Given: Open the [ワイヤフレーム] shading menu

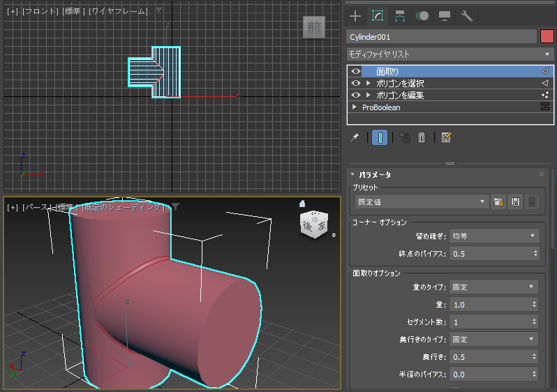Looking at the screenshot, I should pyautogui.click(x=118, y=11).
